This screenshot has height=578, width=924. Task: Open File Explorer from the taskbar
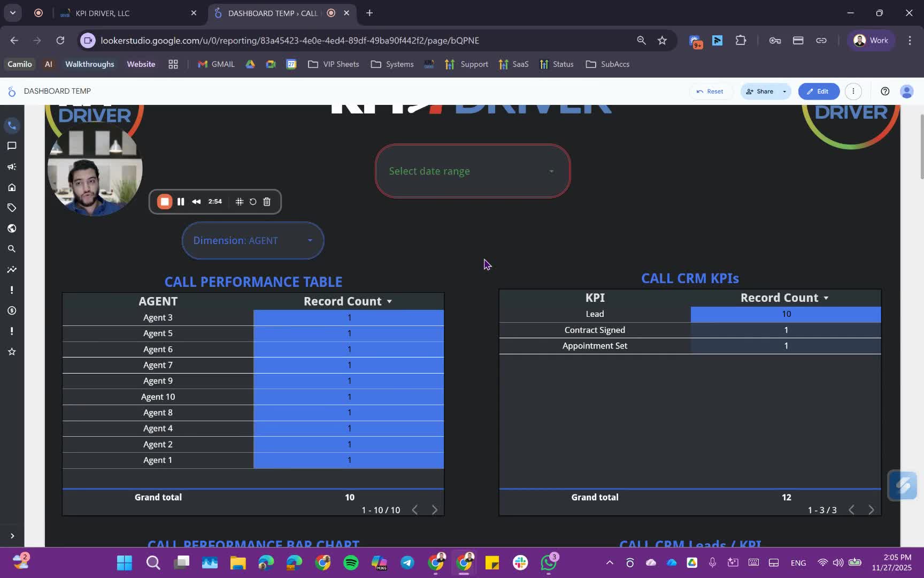[238, 563]
